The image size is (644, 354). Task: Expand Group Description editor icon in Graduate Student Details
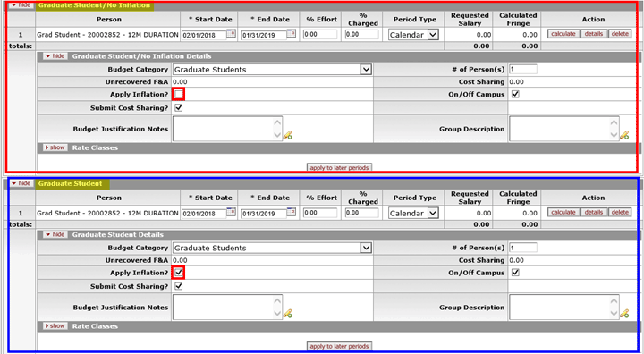tap(624, 314)
